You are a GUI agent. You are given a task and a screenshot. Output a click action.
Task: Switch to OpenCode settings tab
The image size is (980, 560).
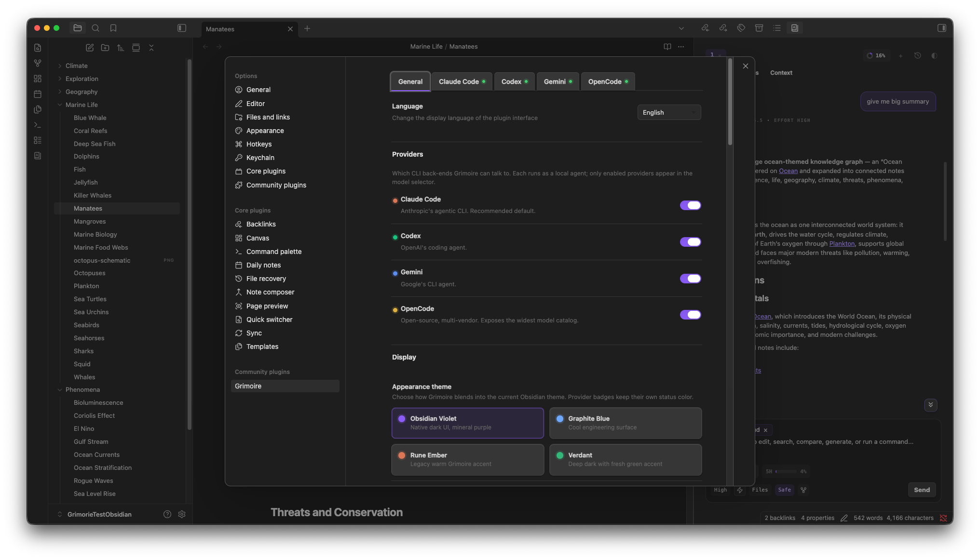point(608,81)
